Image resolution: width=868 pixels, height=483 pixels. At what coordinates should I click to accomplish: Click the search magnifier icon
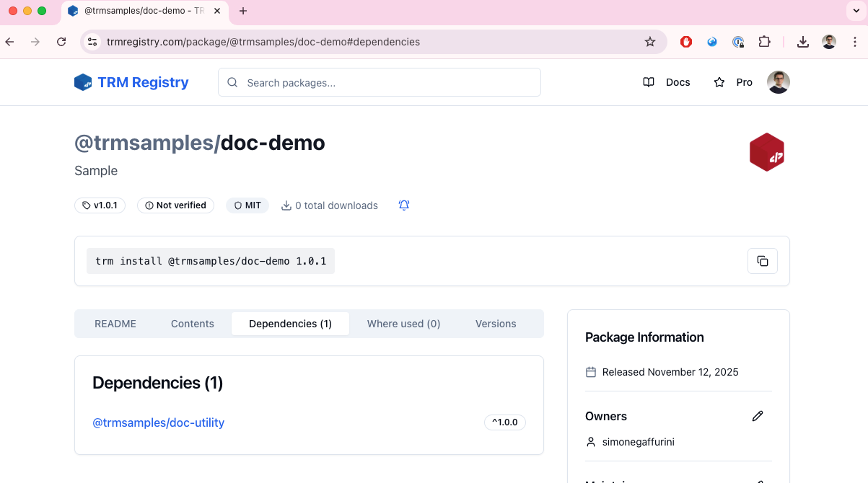pos(232,82)
